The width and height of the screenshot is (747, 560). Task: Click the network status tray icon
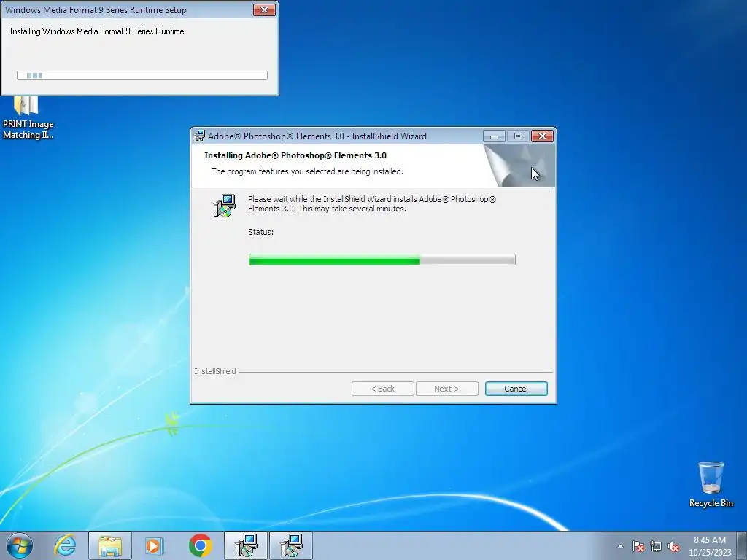tap(656, 546)
